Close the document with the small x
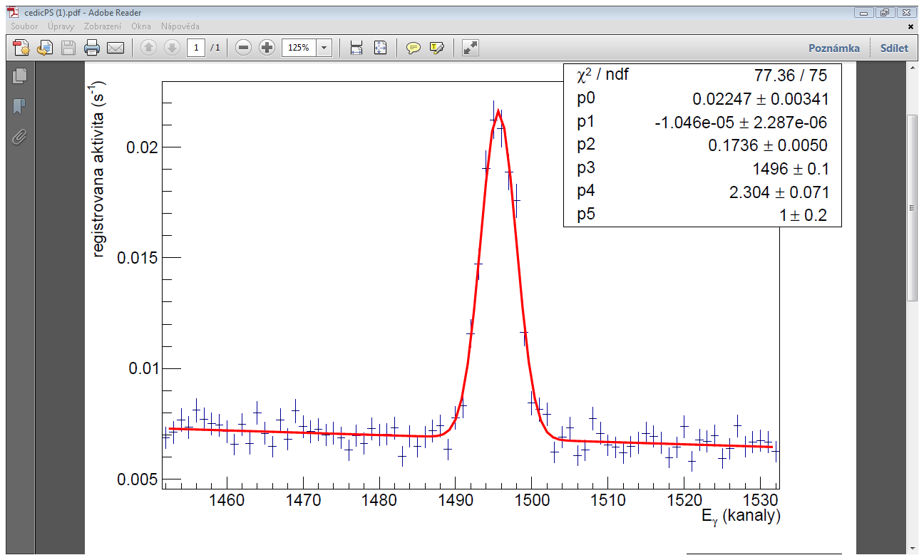 point(910,26)
